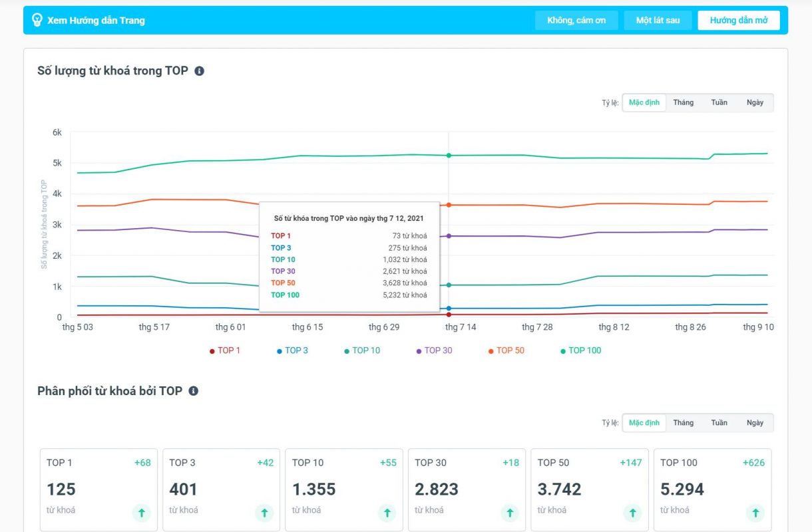Click the thg 7 14 axis label
The width and height of the screenshot is (812, 532).
click(x=461, y=327)
